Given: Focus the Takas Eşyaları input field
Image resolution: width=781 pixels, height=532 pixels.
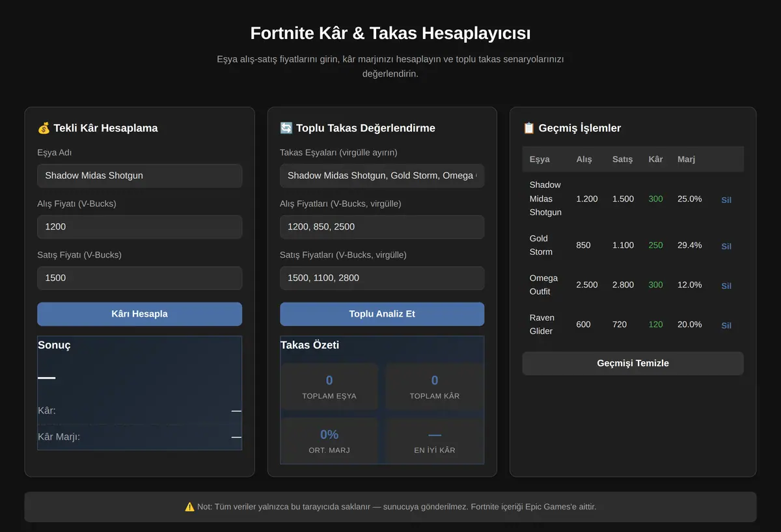Looking at the screenshot, I should coord(382,176).
